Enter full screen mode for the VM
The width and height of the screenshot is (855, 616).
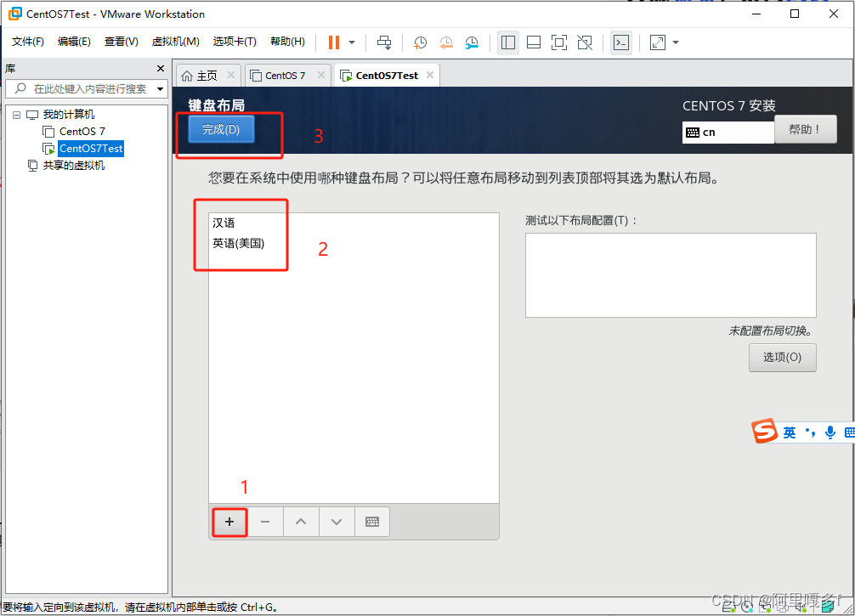point(558,42)
